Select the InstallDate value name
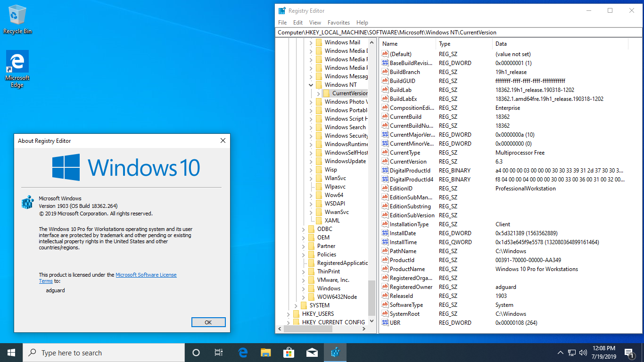This screenshot has width=644, height=362. click(x=403, y=233)
